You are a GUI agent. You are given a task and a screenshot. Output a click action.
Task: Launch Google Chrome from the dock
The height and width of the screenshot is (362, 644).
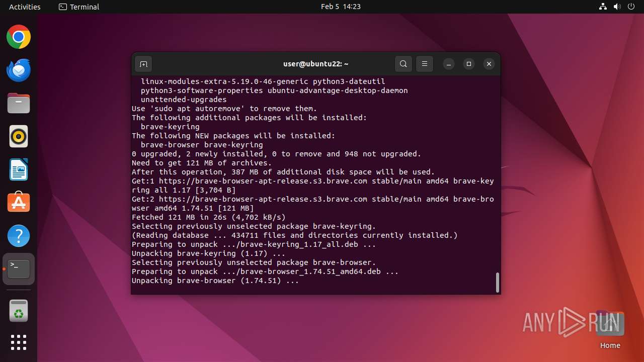[19, 37]
